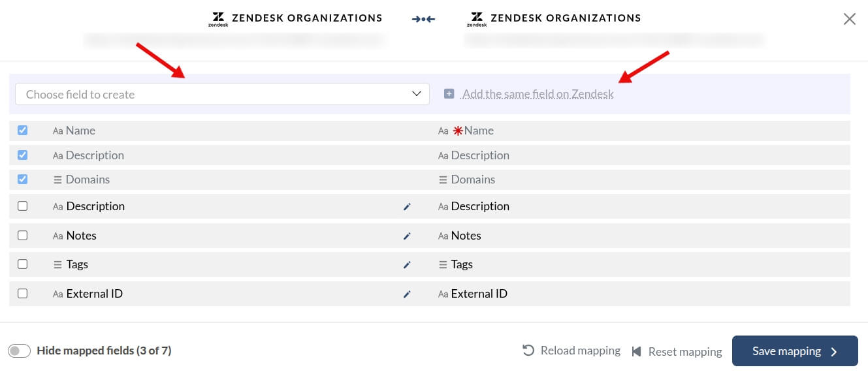Viewport: 868px width, 376px height.
Task: Click the Save mapping button
Action: tap(795, 351)
